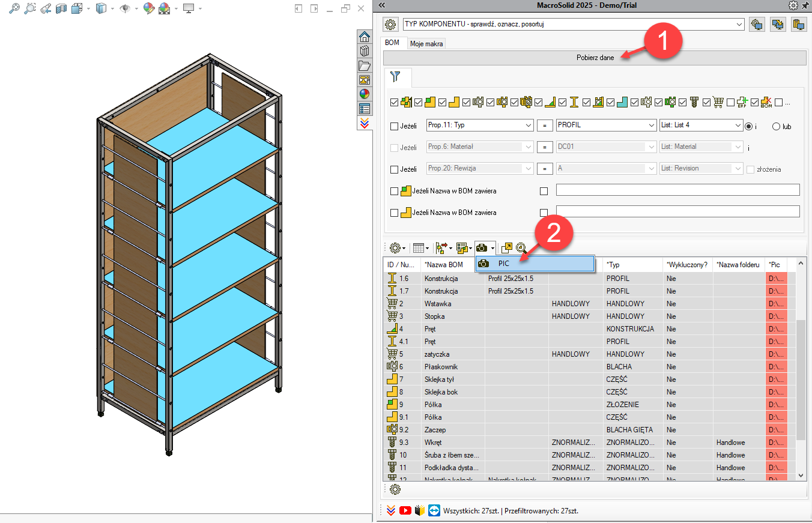Click the gear icon beside the macro dropdown
The height and width of the screenshot is (523, 812).
tap(391, 25)
